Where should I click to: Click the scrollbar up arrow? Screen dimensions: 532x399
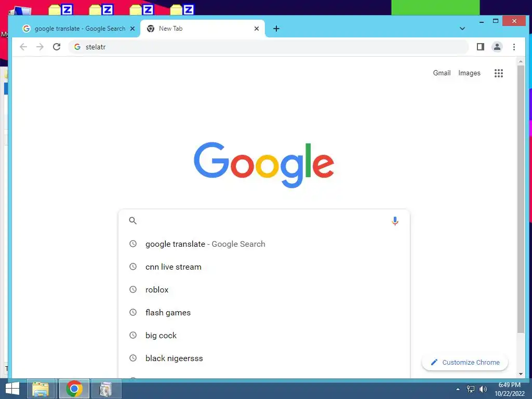tap(521, 61)
